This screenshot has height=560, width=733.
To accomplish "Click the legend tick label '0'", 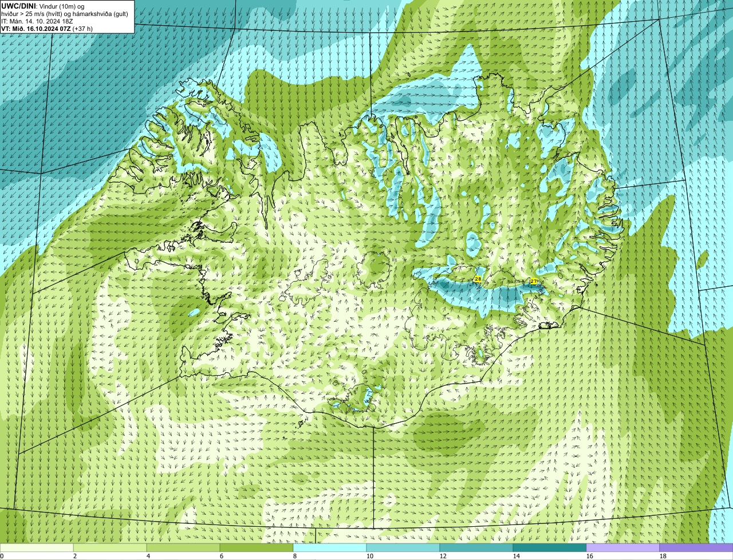I will coord(2,556).
